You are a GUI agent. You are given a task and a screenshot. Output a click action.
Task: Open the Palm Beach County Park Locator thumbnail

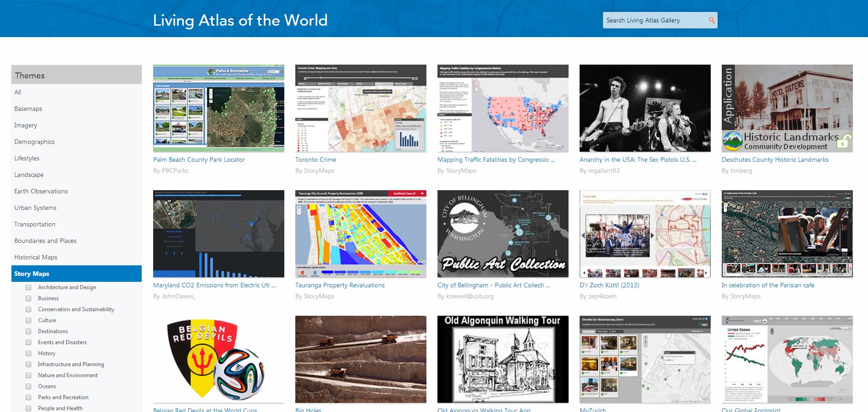pyautogui.click(x=219, y=108)
